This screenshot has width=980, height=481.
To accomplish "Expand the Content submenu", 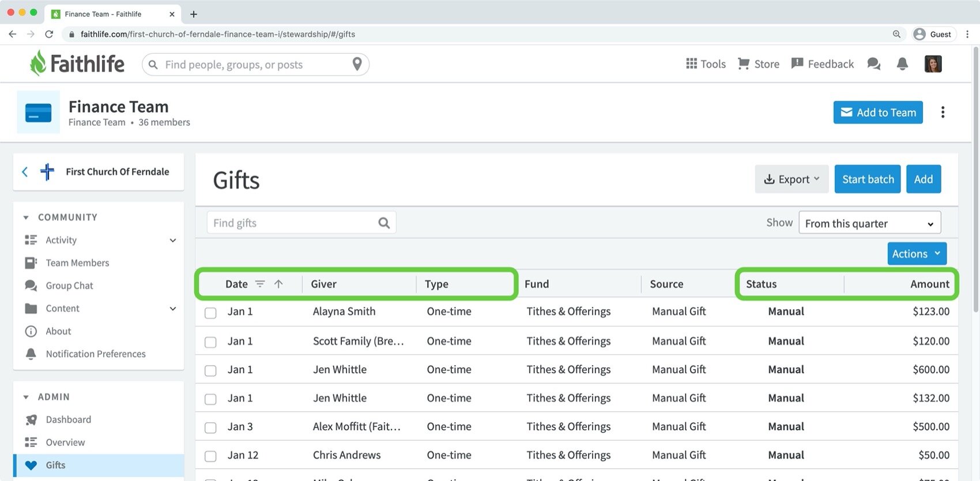I will click(x=172, y=309).
